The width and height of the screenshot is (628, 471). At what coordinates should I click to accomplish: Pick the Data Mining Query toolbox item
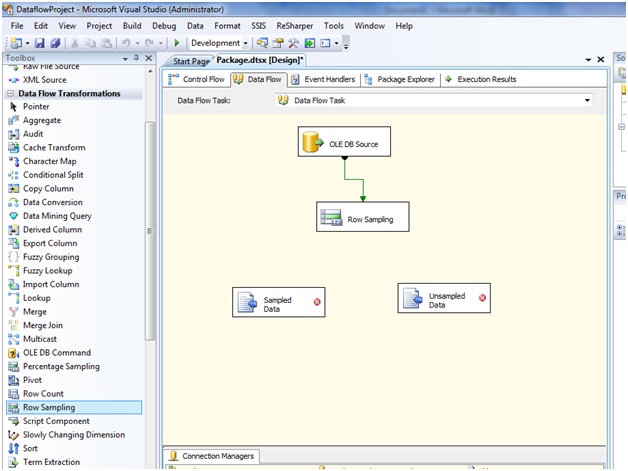(57, 216)
